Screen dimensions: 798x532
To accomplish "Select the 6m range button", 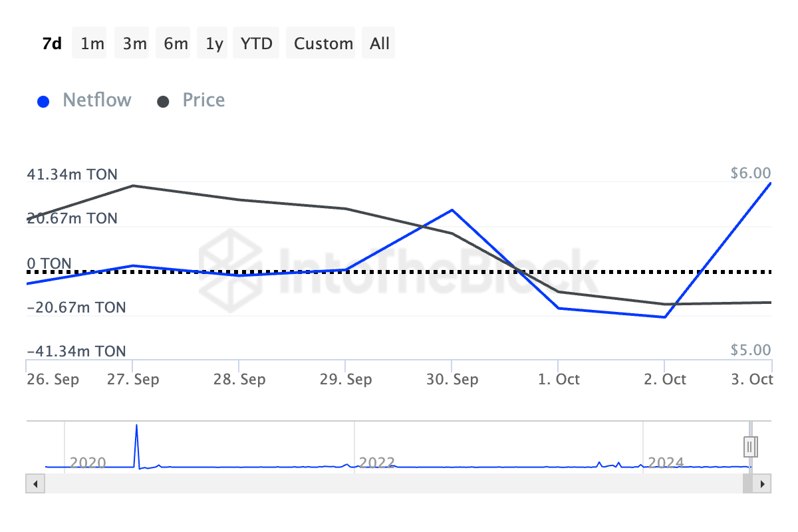I will click(x=176, y=43).
